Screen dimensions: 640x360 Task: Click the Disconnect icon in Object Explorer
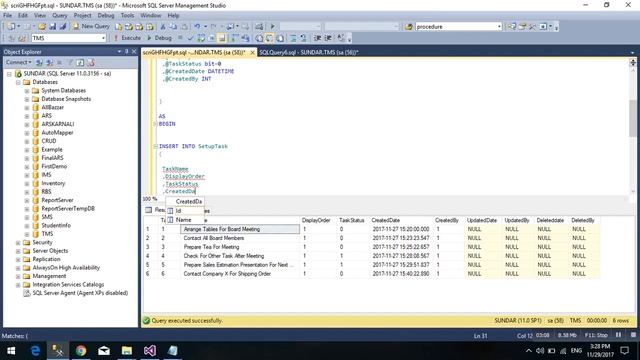tap(49, 62)
